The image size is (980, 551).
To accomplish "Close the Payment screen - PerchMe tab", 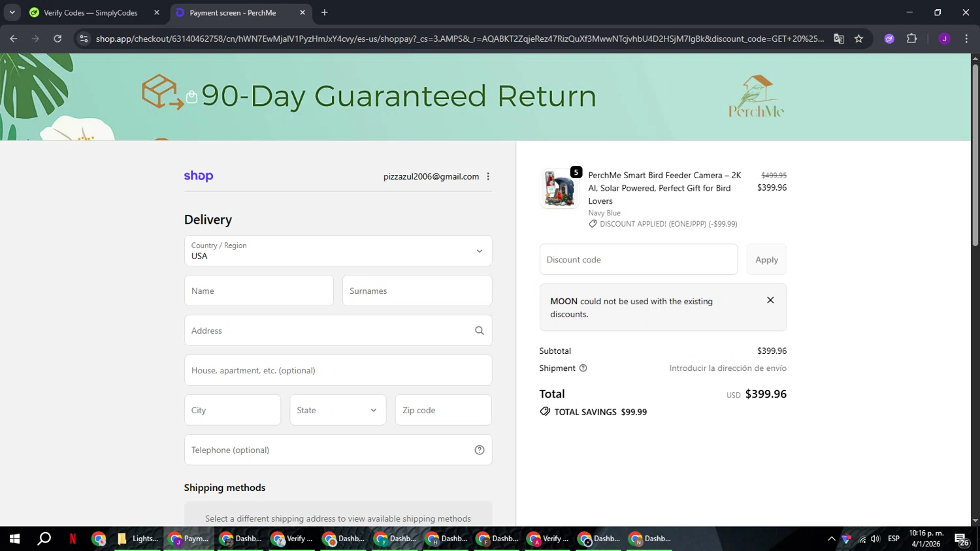I will coord(302,12).
